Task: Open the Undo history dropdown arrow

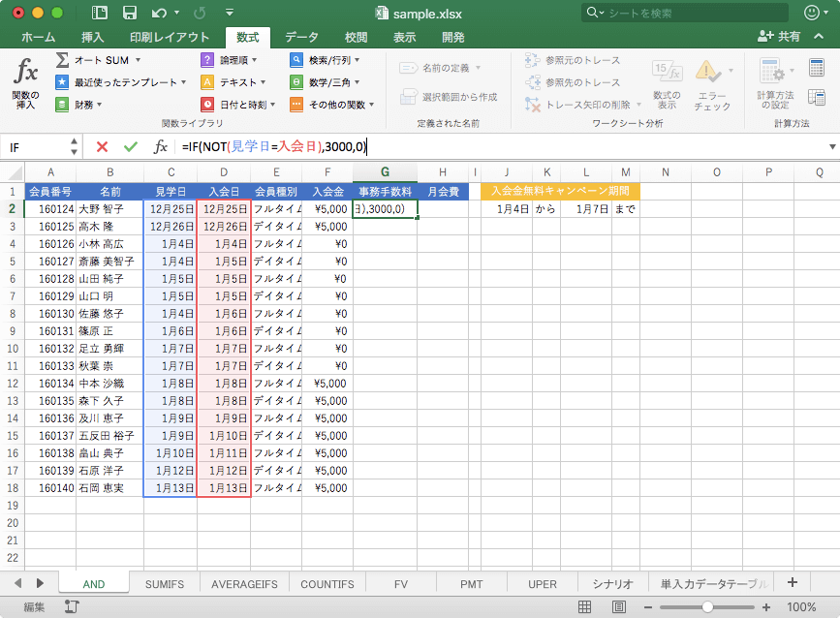Action: point(176,13)
